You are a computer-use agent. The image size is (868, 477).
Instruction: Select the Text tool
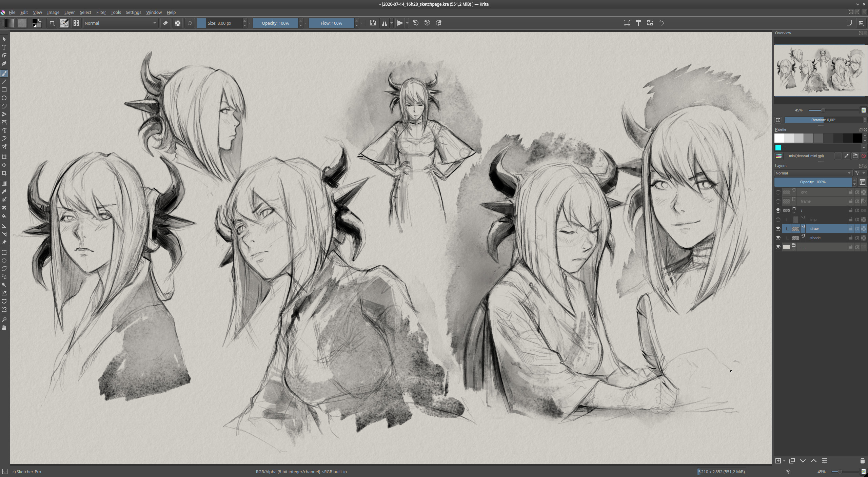click(x=4, y=47)
